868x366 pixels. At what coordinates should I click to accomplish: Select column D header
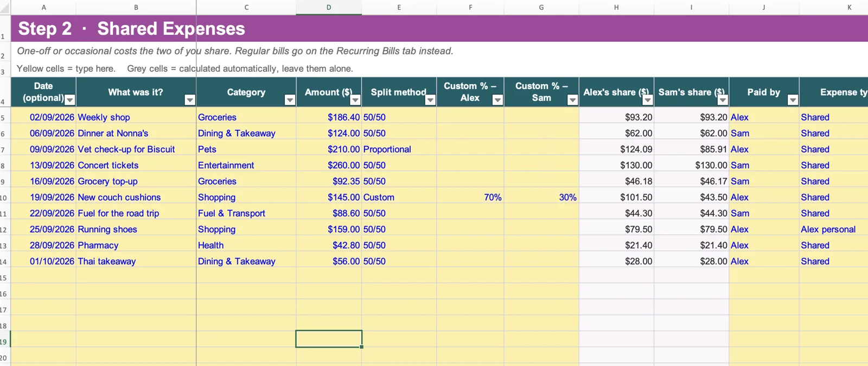tap(329, 7)
